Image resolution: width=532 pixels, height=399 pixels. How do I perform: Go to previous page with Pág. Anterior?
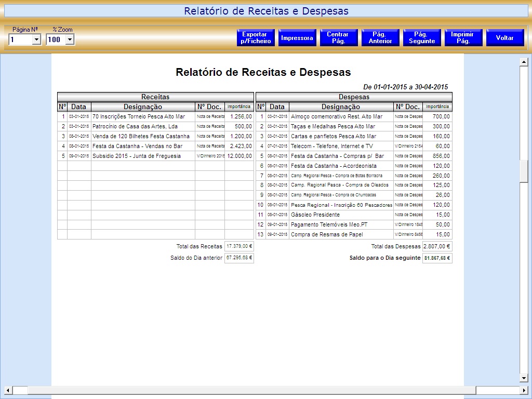pos(380,38)
